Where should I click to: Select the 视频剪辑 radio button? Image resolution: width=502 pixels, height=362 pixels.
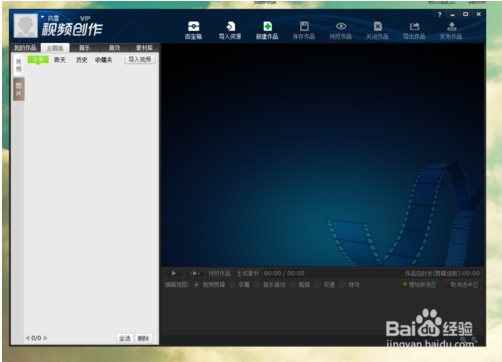pyautogui.click(x=196, y=285)
